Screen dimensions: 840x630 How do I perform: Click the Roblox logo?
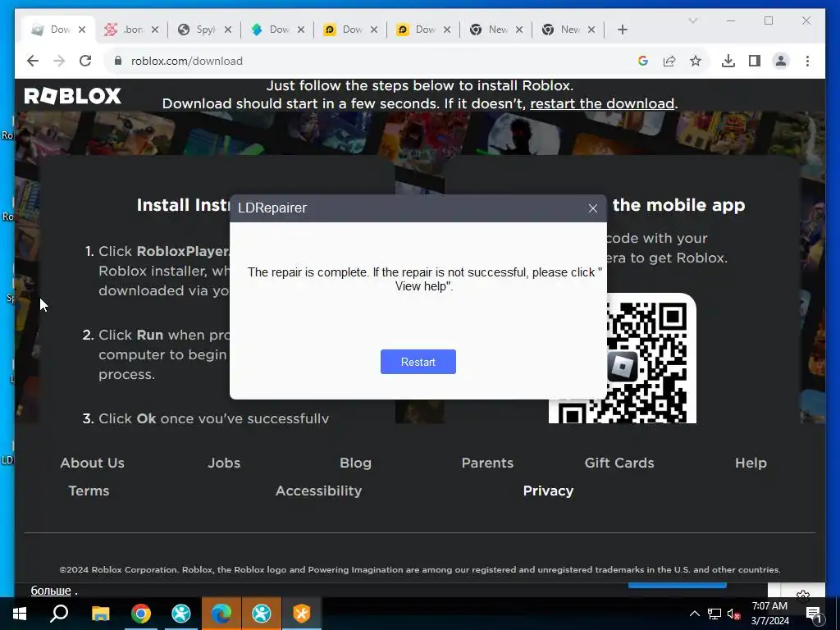click(73, 96)
